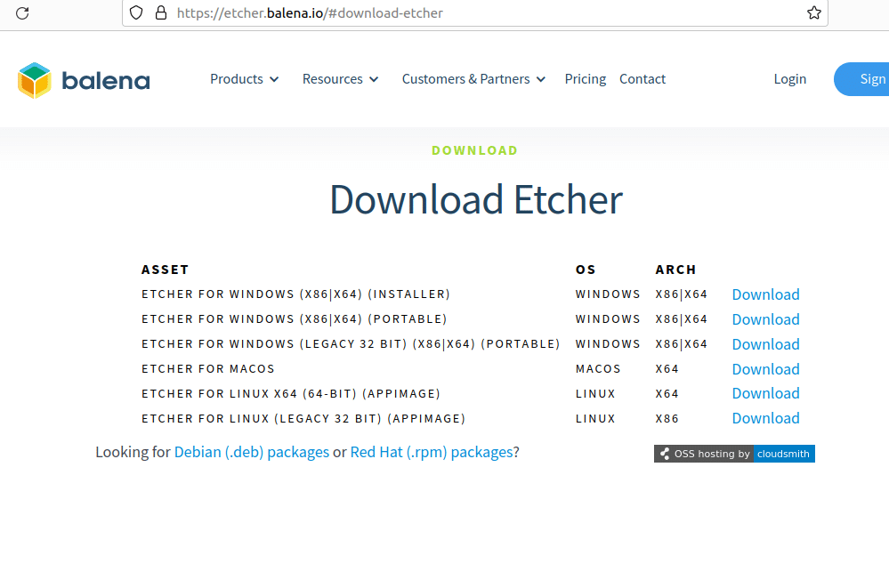Download Etcher Windows legacy 32 bit portable
The image size is (889, 588).
pos(765,344)
